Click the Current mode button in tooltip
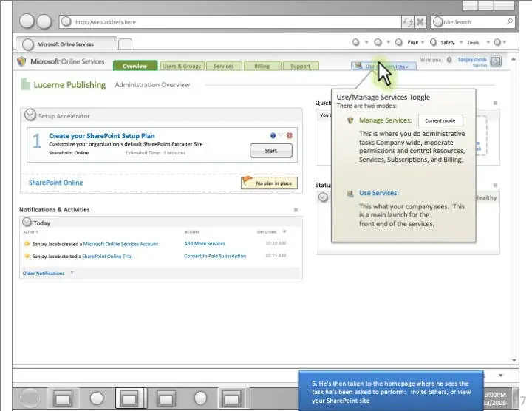532x411 pixels. pos(440,120)
